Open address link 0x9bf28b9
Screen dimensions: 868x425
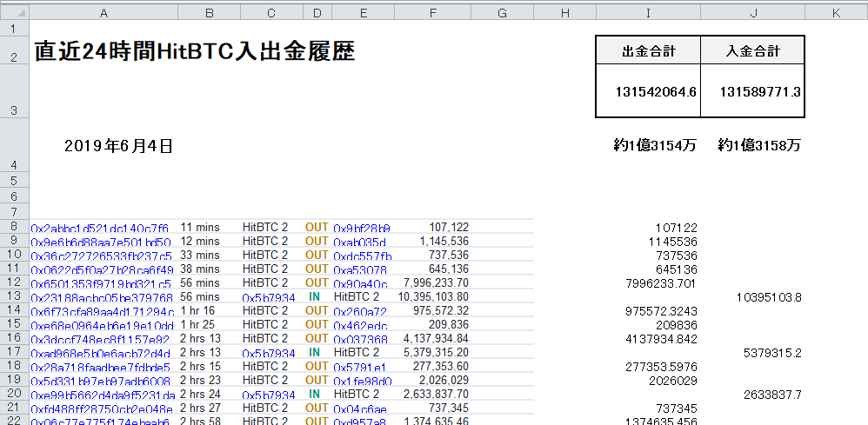(x=362, y=228)
